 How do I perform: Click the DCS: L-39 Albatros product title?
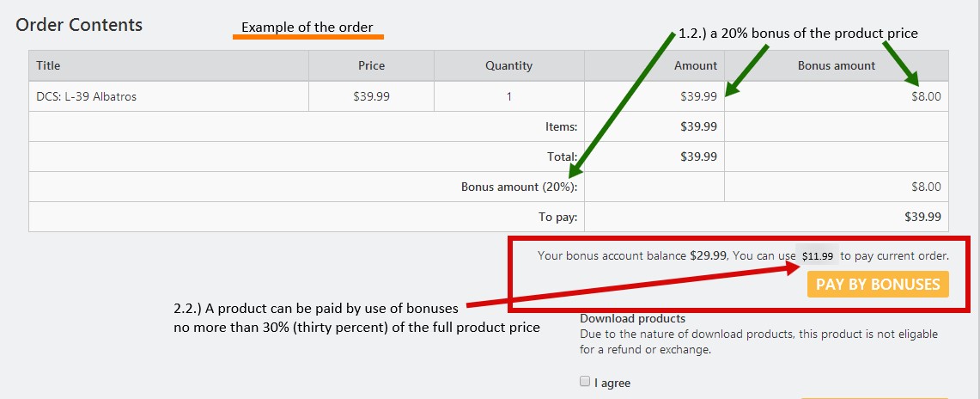[x=86, y=96]
